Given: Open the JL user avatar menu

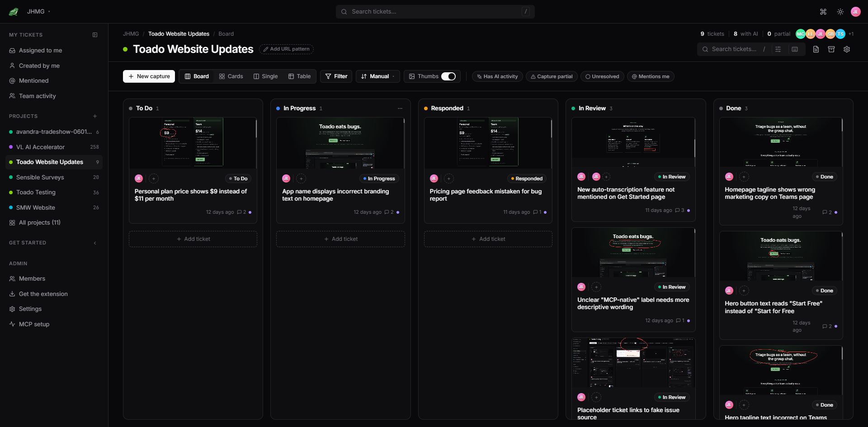Looking at the screenshot, I should tap(856, 12).
